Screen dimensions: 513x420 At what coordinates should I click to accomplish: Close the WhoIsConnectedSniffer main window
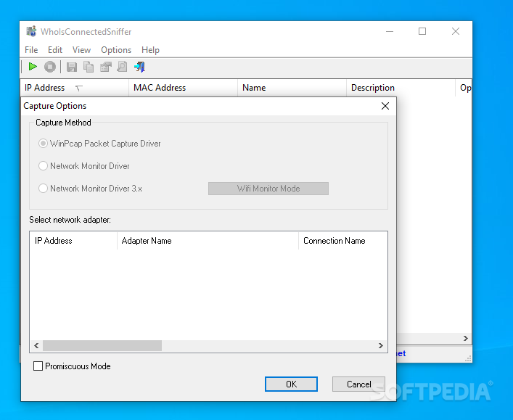point(456,32)
